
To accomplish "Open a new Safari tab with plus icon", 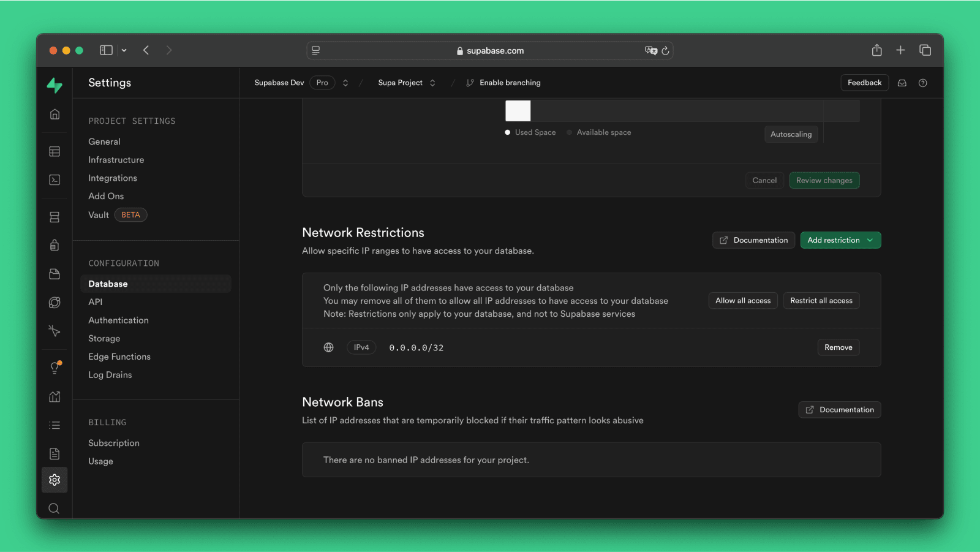I will coord(900,50).
